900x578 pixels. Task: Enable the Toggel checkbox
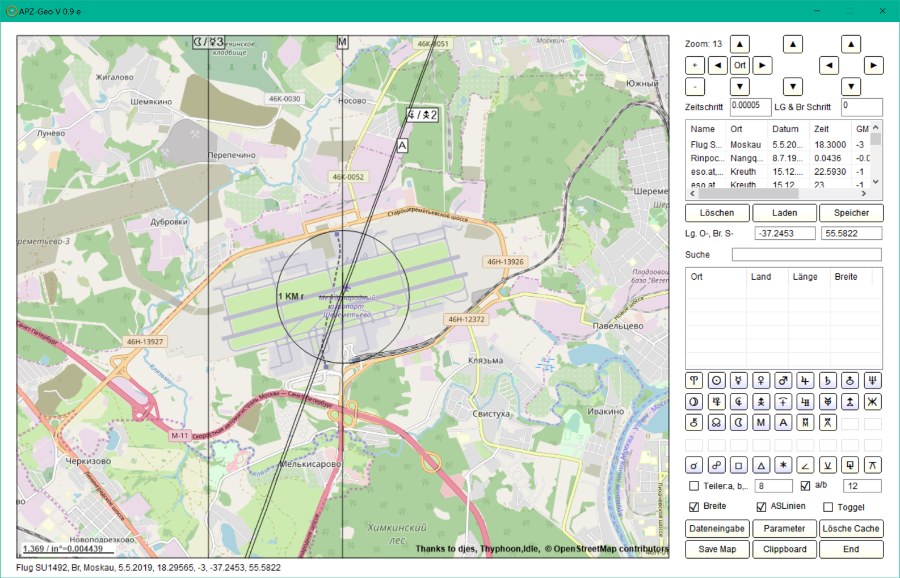tap(828, 507)
